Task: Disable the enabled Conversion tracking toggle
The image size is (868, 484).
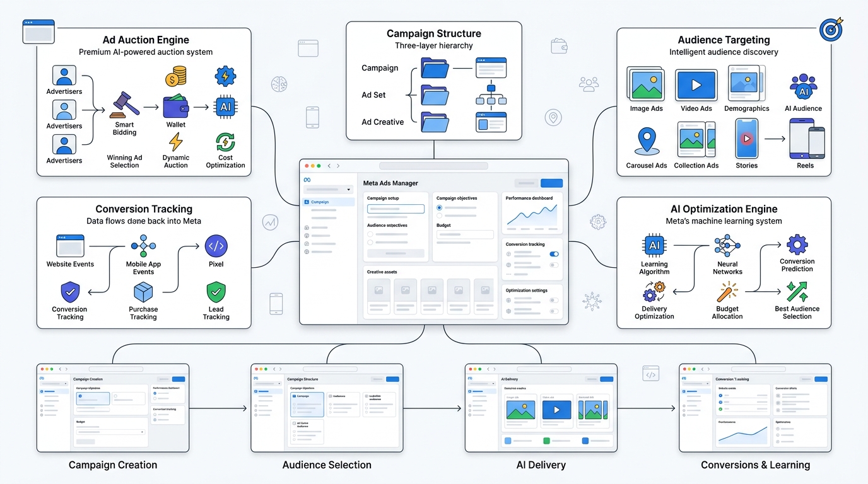Action: coord(554,254)
